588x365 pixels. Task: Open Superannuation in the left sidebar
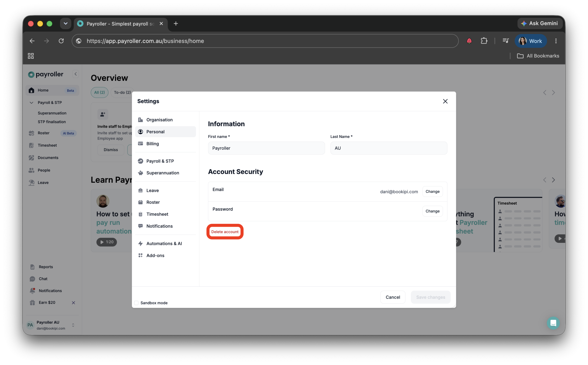[x=52, y=113]
